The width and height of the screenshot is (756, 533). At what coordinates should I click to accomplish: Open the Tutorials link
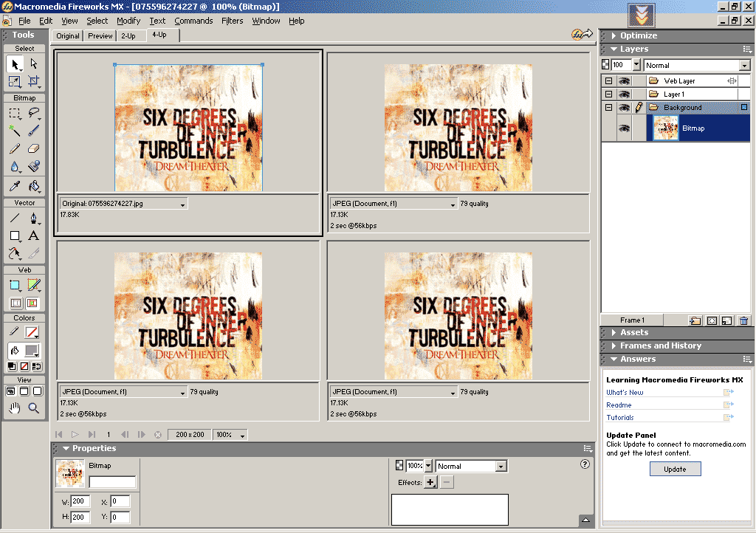coord(620,418)
